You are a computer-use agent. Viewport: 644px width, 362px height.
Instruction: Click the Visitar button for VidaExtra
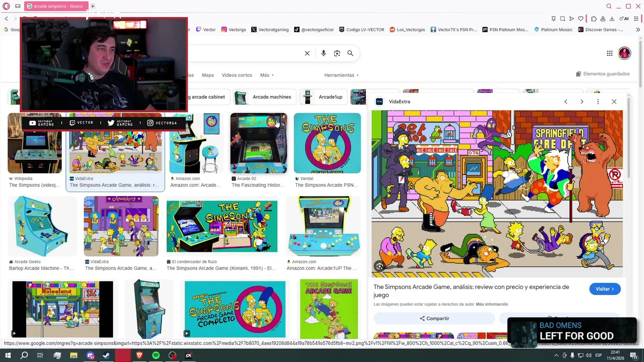605,289
